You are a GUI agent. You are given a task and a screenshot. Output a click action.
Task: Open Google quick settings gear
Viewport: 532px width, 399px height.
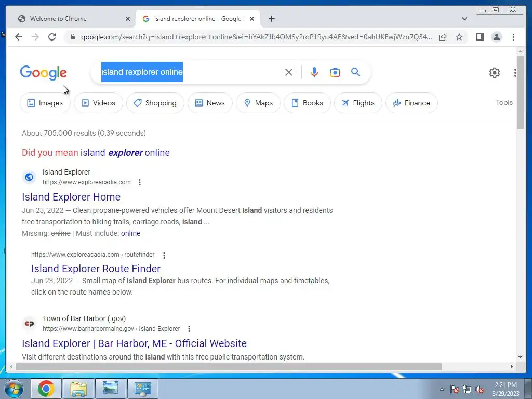click(495, 73)
